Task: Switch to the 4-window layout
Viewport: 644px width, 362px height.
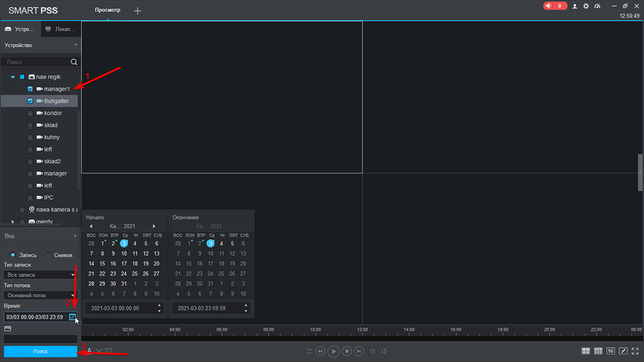Action: tap(586, 351)
